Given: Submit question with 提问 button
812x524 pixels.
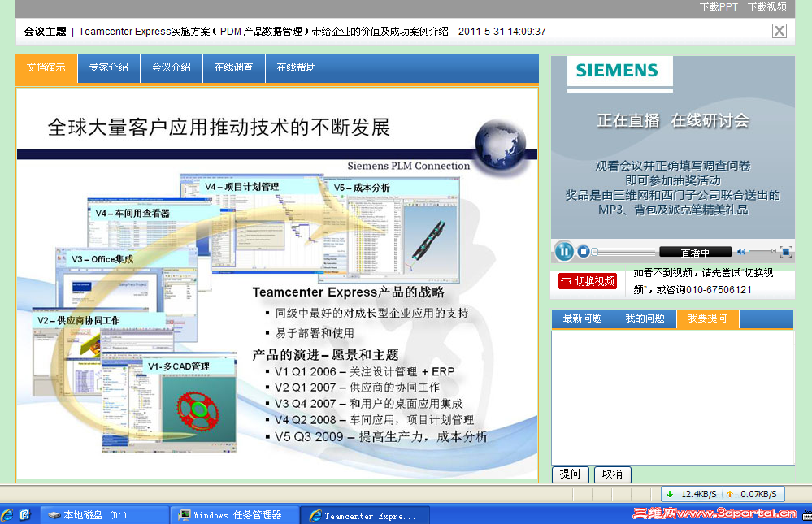Looking at the screenshot, I should pyautogui.click(x=571, y=474).
